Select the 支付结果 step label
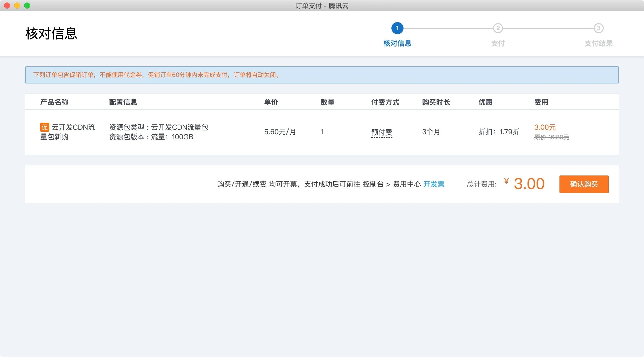 click(x=598, y=43)
